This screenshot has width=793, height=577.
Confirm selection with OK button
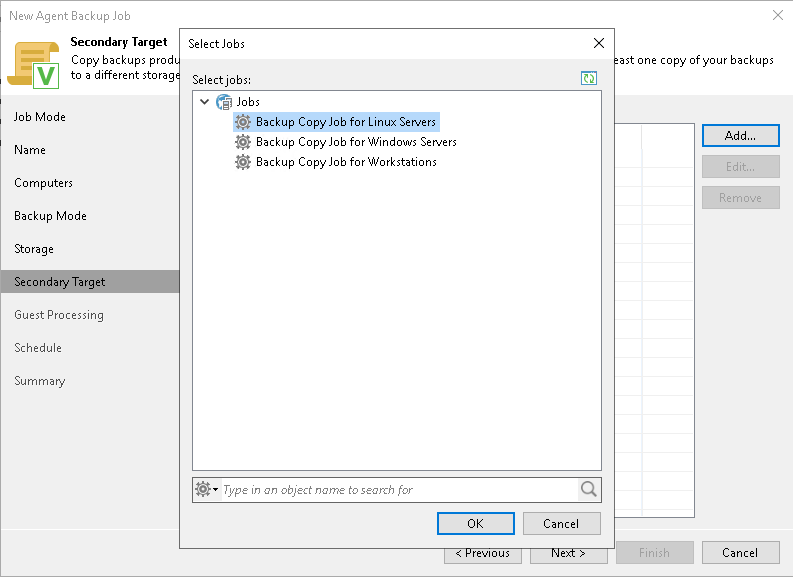475,523
